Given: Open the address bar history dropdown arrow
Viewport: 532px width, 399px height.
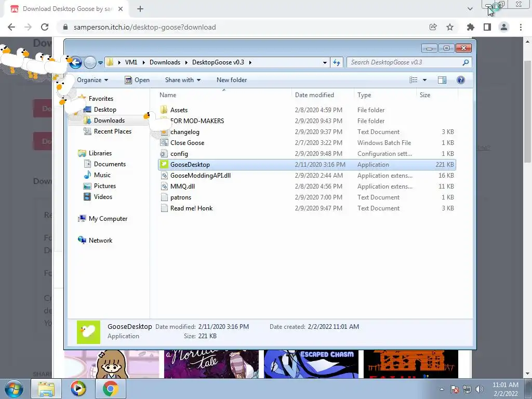Looking at the screenshot, I should (x=325, y=62).
